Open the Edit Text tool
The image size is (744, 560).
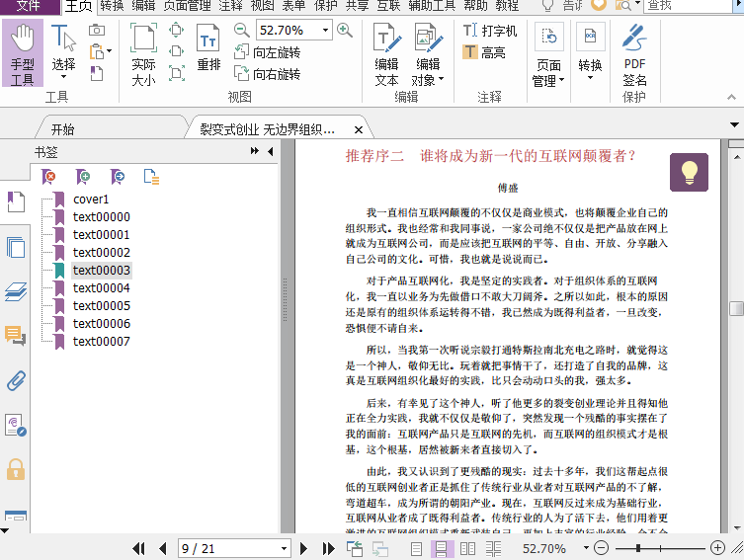[x=386, y=54]
